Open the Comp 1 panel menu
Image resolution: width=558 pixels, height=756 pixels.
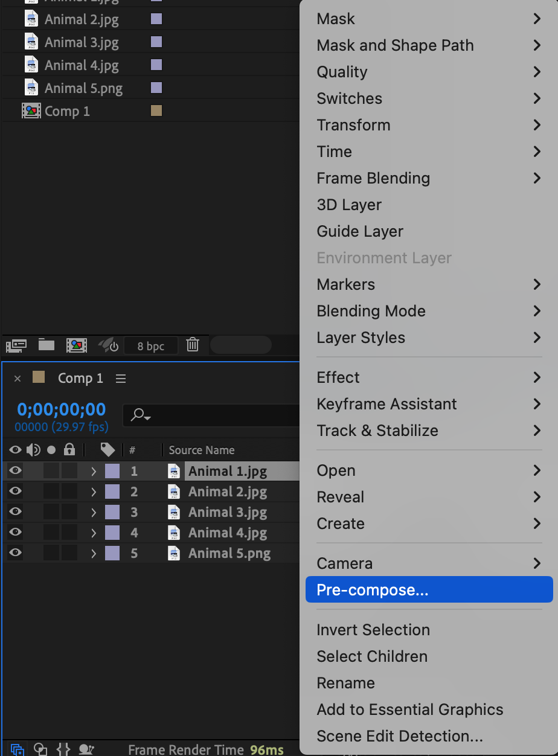coord(121,379)
